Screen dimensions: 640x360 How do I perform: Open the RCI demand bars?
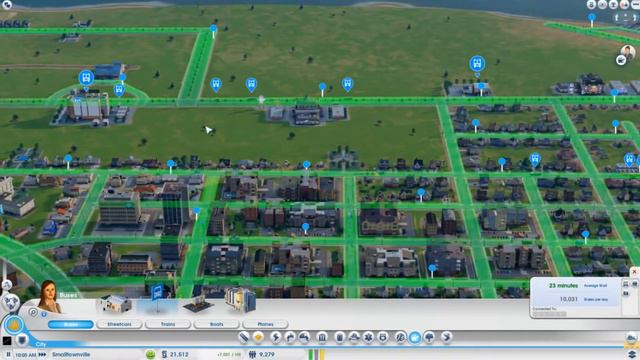tap(316, 354)
